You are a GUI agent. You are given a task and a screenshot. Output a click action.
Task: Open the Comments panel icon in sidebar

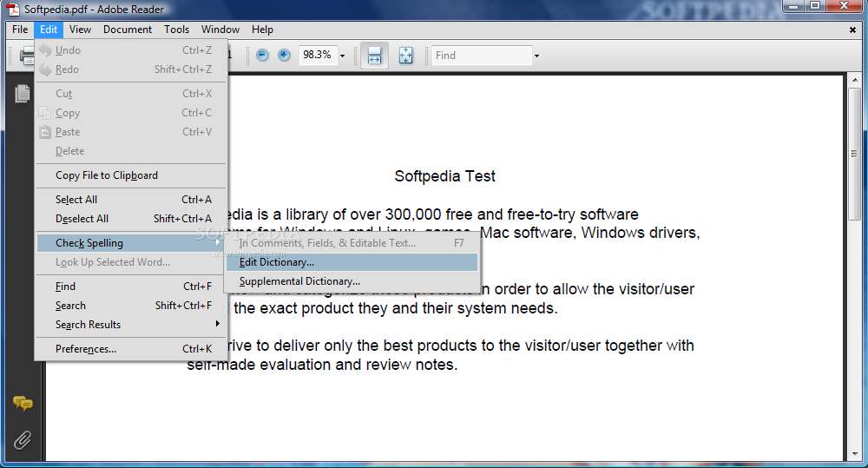coord(23,403)
